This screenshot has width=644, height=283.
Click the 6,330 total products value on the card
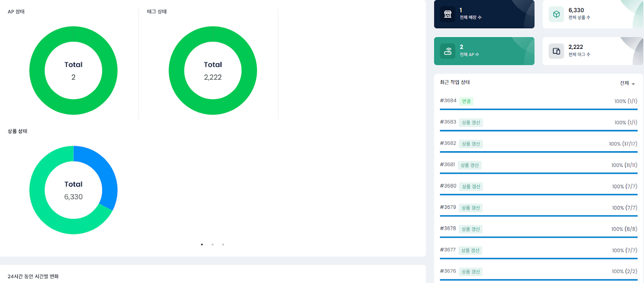pos(576,10)
